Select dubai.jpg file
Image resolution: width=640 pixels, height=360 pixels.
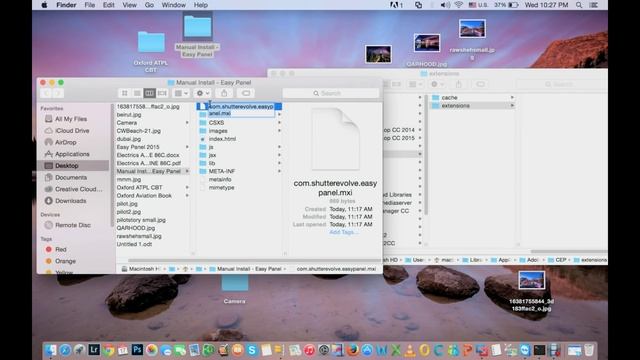tap(129, 139)
